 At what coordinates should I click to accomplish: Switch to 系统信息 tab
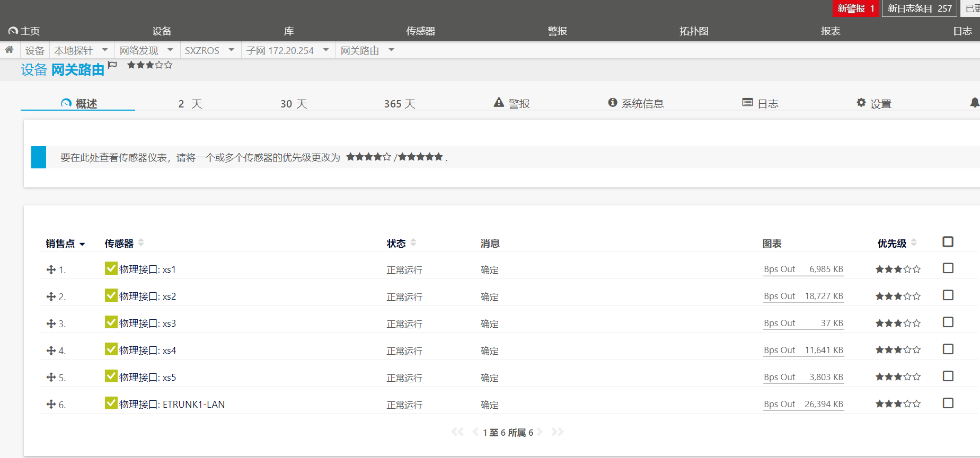tap(635, 103)
